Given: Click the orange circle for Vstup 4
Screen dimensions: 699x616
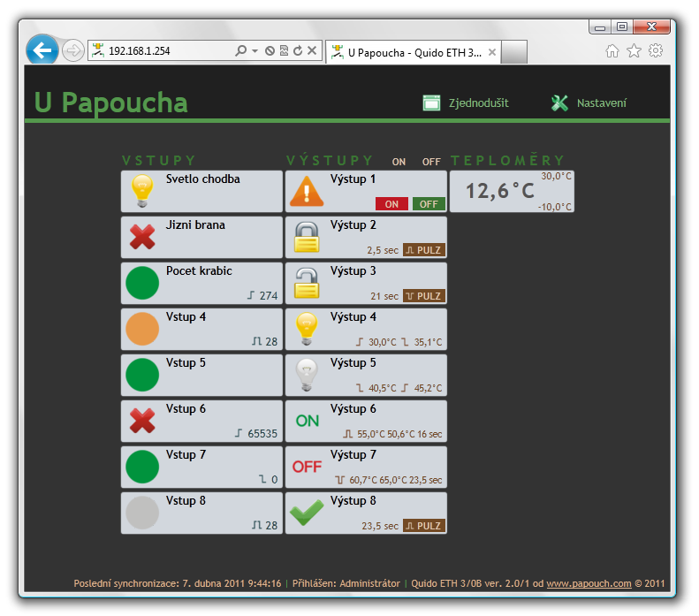Looking at the screenshot, I should pos(142,329).
